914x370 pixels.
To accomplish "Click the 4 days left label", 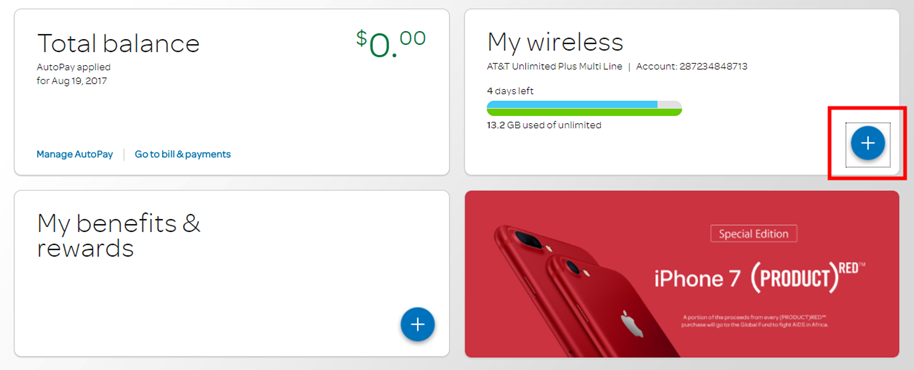I will pos(510,91).
